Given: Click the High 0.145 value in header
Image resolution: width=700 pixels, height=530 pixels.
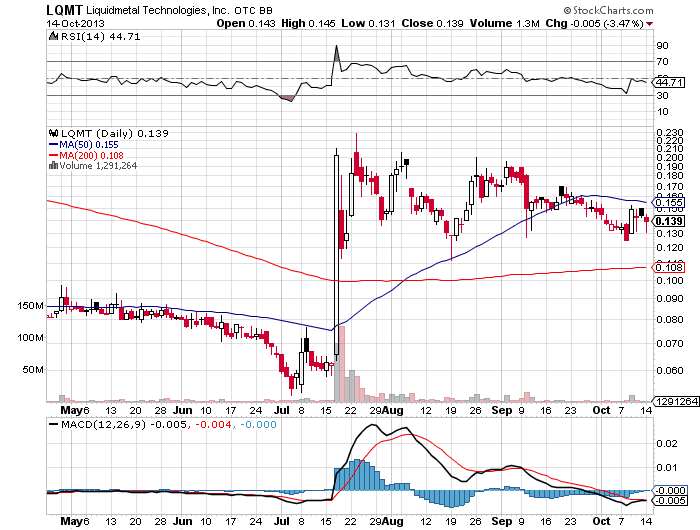Looking at the screenshot, I should pos(308,24).
